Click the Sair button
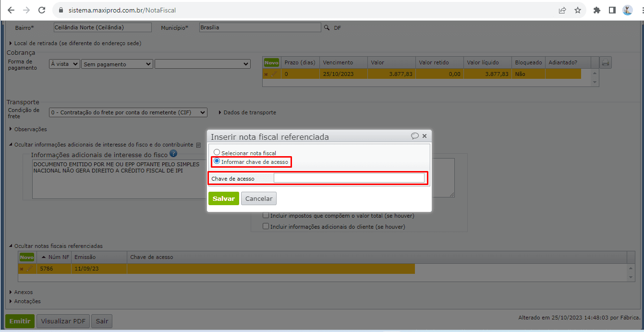The image size is (644, 332). (102, 321)
